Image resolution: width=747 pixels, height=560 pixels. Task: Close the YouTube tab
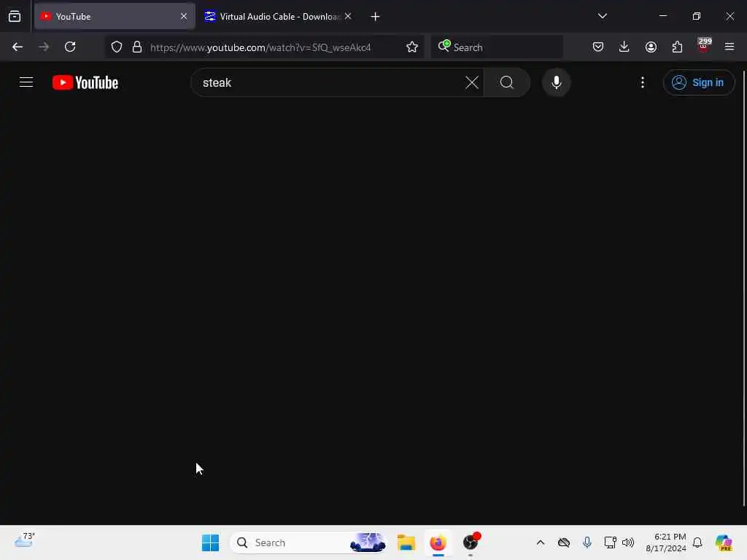click(184, 16)
